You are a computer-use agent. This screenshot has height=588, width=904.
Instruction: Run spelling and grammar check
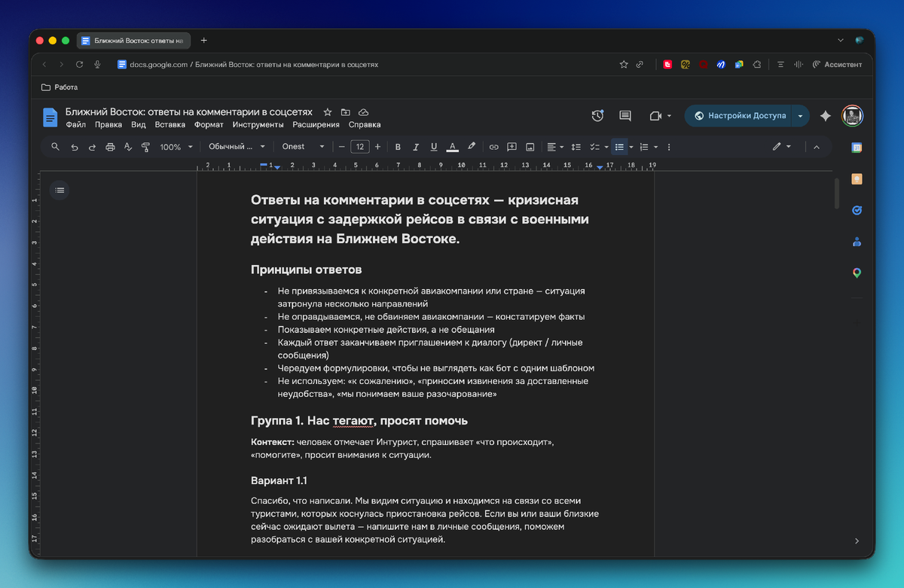coord(128,147)
